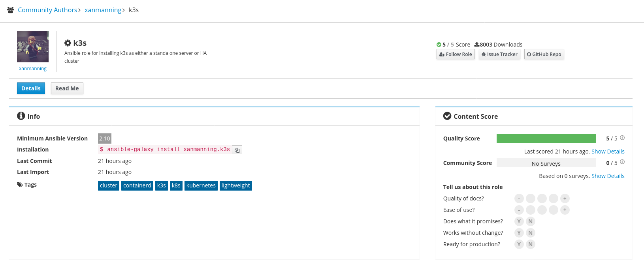This screenshot has width=644, height=262.
Task: Answer Y for Ready for production
Action: click(x=519, y=244)
